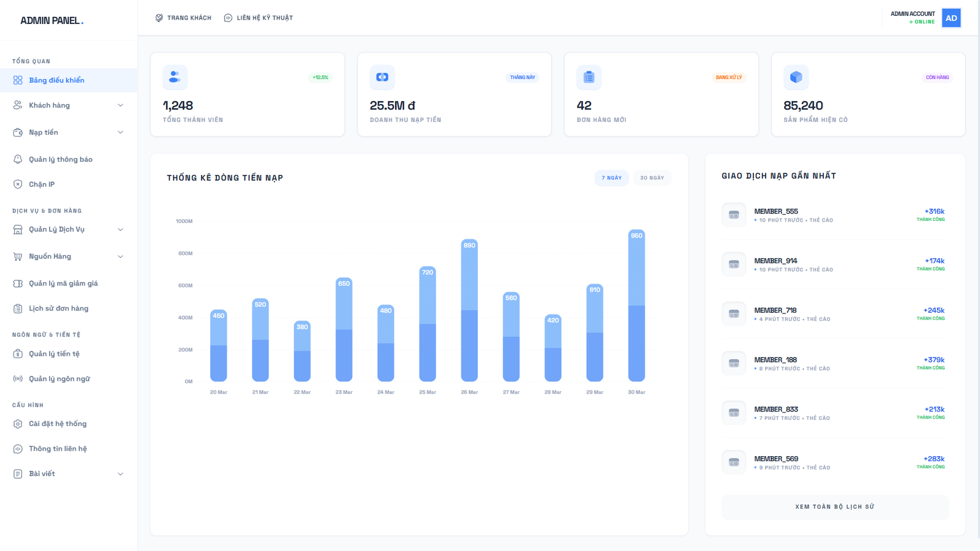Collapse the Bài viết sidebar section

coord(120,473)
